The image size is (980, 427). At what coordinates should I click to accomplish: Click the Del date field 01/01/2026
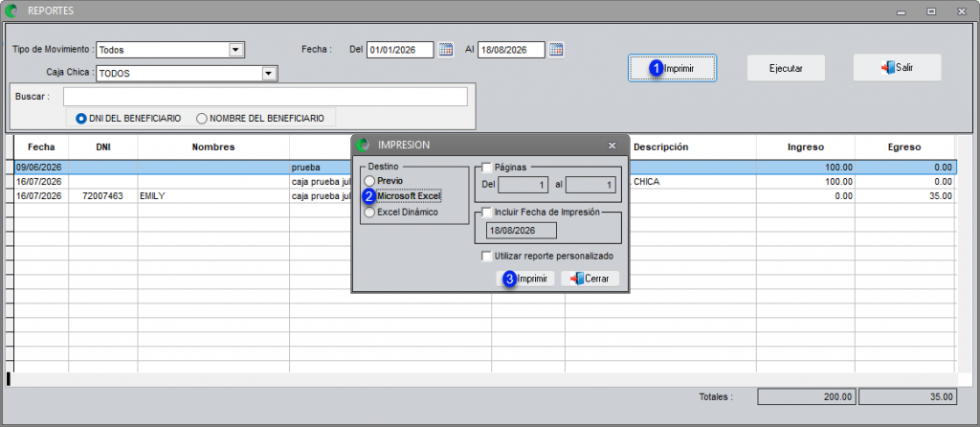[x=400, y=50]
